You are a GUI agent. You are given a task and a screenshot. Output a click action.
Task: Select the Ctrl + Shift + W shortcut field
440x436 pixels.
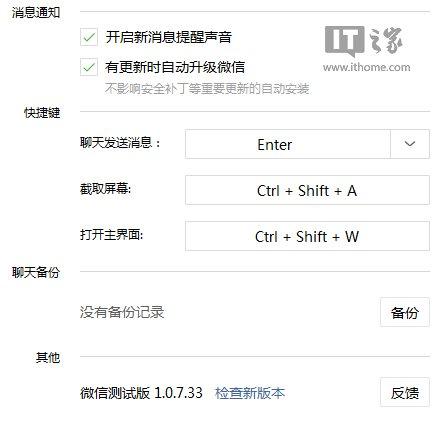(x=307, y=236)
